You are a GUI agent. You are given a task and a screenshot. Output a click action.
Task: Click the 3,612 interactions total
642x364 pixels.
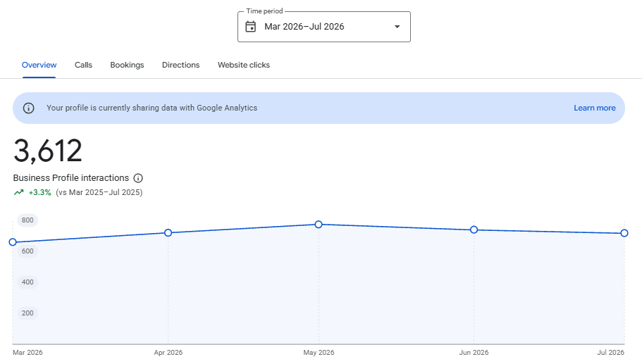(48, 151)
